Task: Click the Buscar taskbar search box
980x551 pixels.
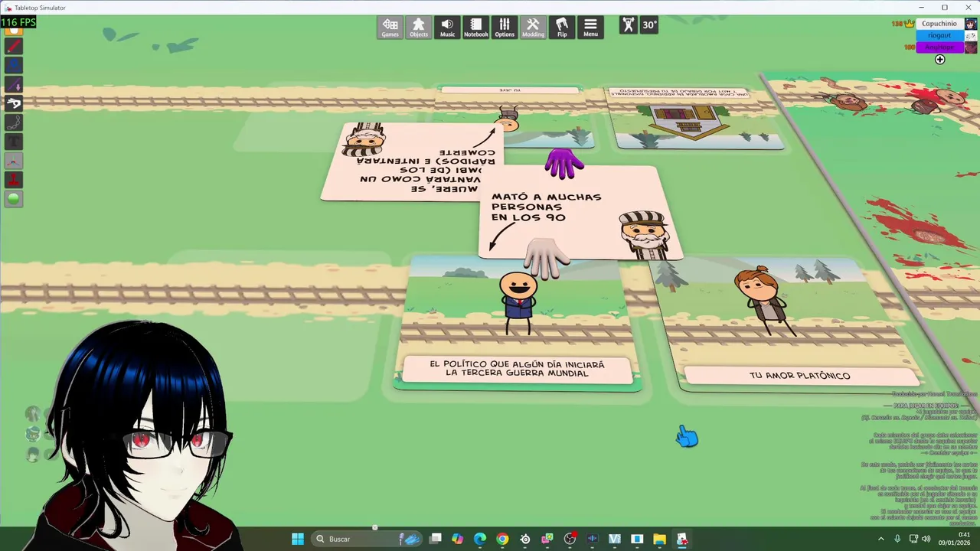Action: (367, 539)
